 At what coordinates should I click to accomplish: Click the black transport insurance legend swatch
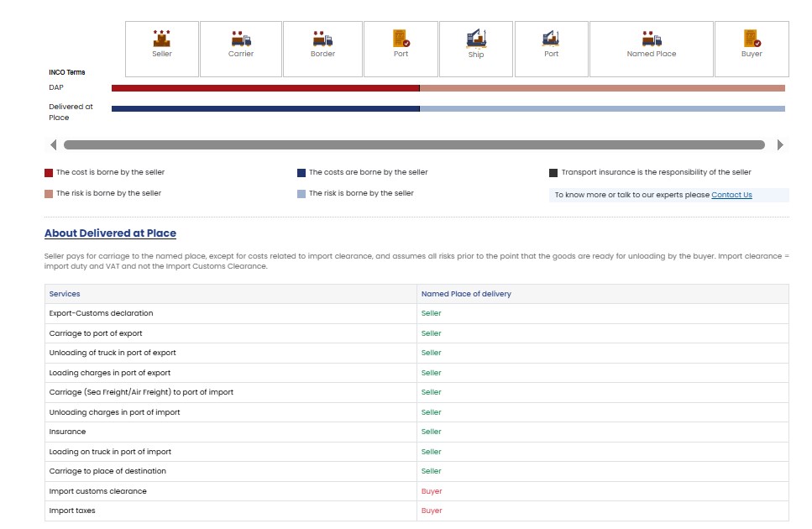(x=553, y=173)
